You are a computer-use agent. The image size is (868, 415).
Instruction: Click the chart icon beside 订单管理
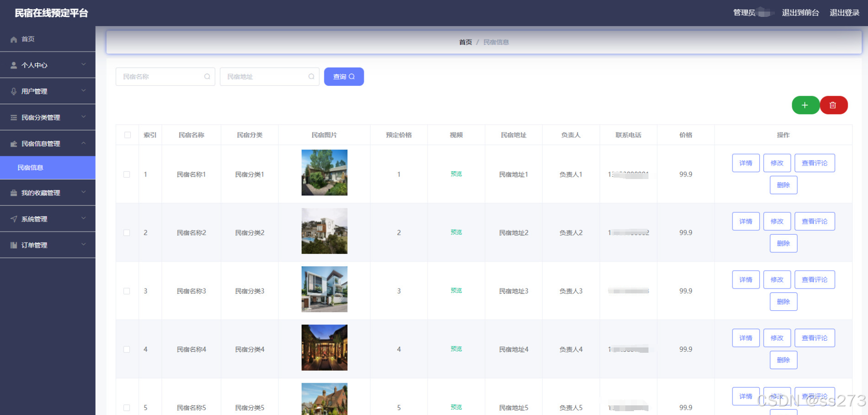tap(14, 245)
